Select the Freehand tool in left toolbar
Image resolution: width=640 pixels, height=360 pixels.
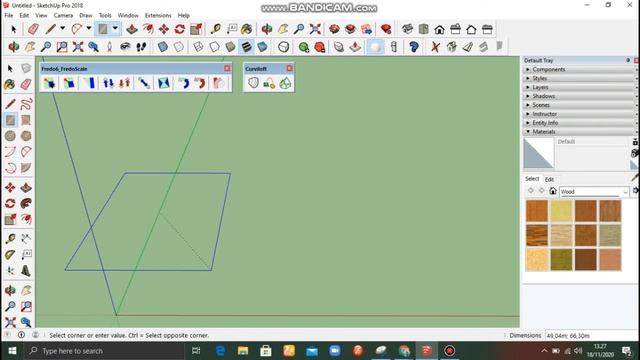click(x=26, y=104)
